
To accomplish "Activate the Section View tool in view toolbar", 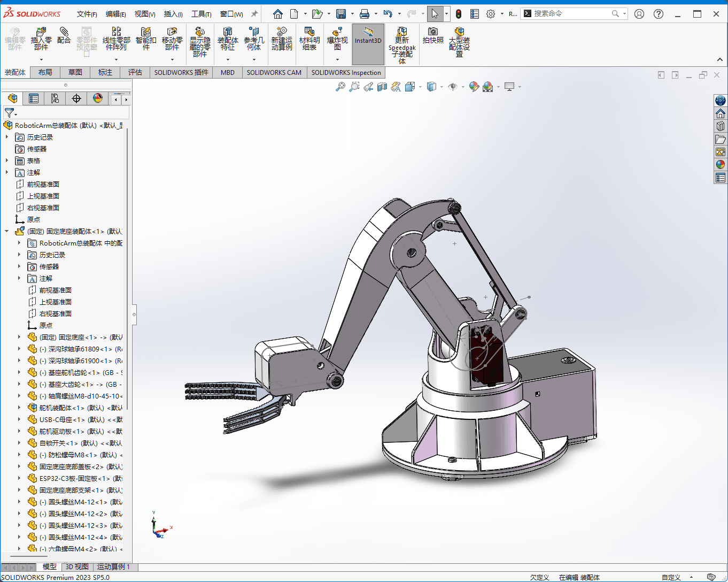I will (x=382, y=87).
